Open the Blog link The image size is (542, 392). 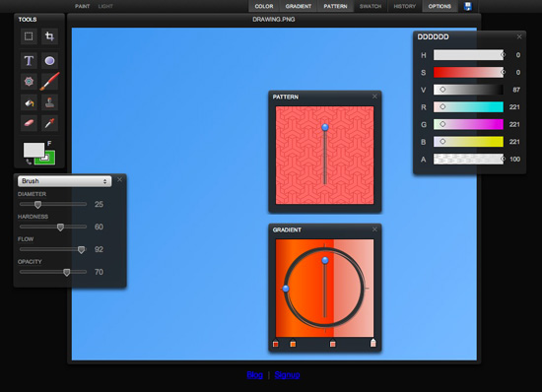tap(255, 374)
